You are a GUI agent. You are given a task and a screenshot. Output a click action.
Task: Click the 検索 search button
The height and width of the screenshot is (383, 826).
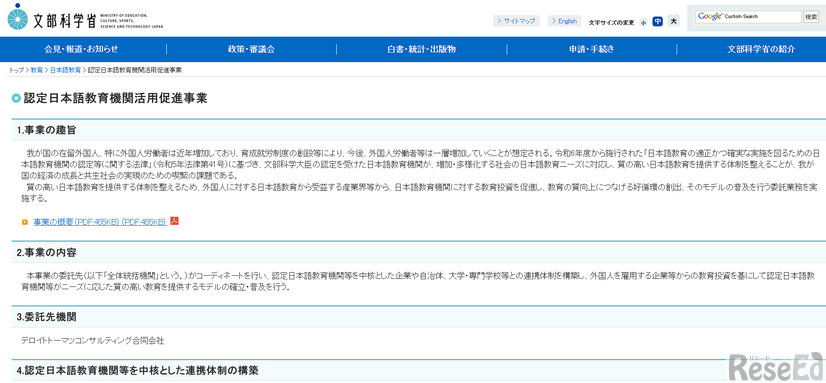(811, 17)
